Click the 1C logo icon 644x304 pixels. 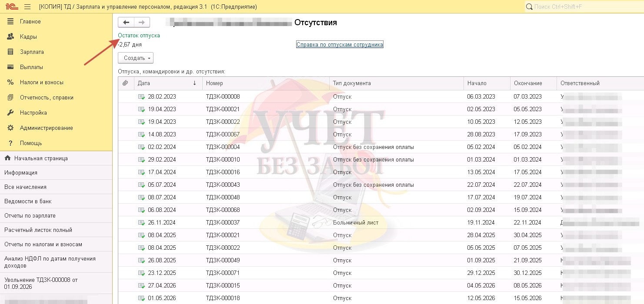[x=11, y=7]
